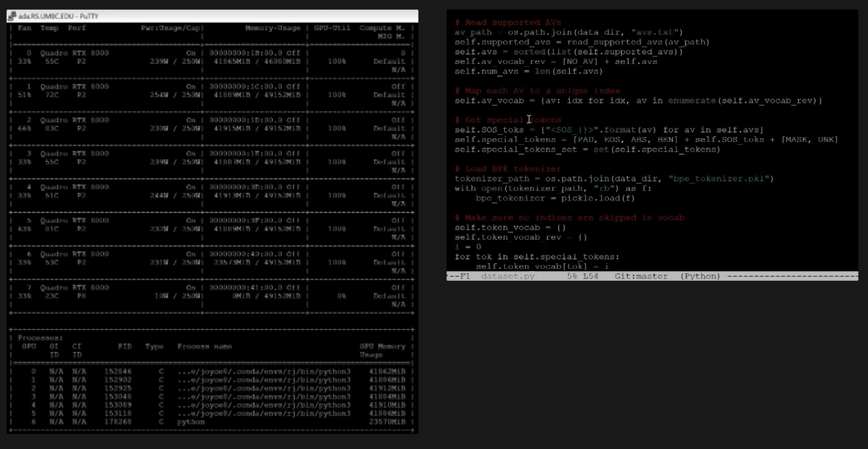
Task: Click the '72C' temperature value
Action: pyautogui.click(x=52, y=95)
